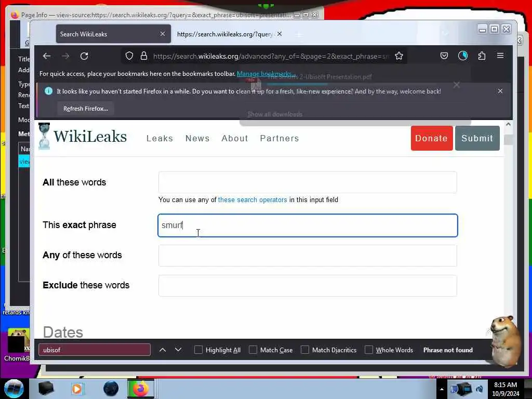Click the find bar field with ubisof
The image size is (532, 399).
click(95, 350)
